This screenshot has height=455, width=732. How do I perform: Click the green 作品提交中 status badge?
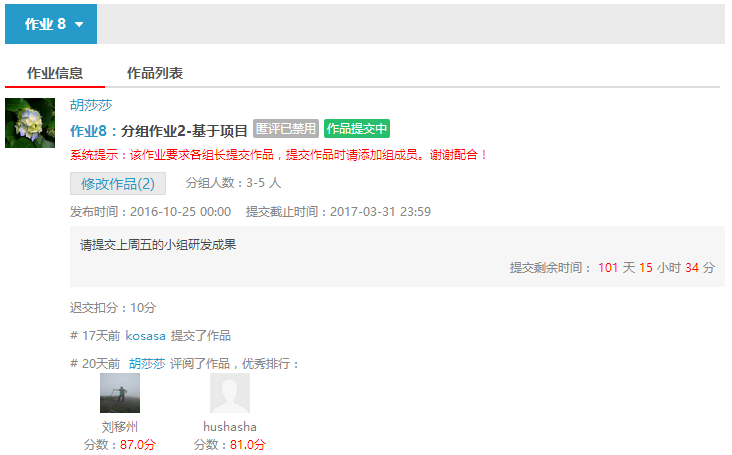point(357,128)
